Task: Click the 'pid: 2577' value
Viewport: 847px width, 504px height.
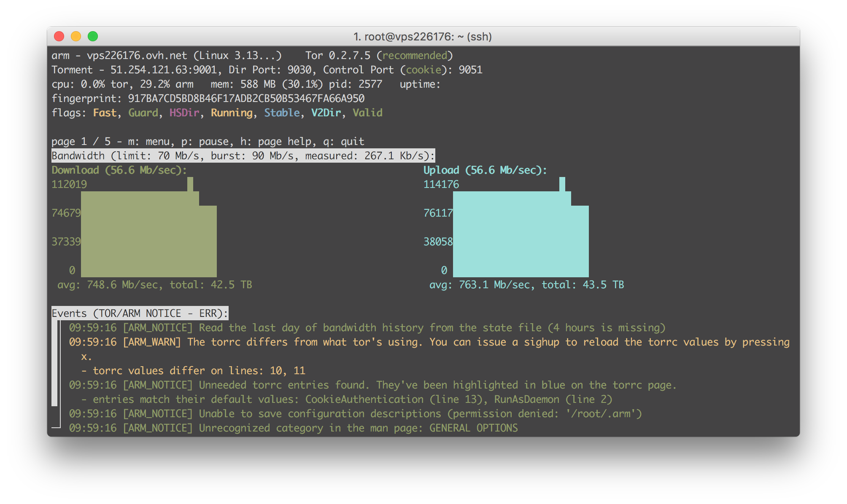Action: [x=356, y=84]
